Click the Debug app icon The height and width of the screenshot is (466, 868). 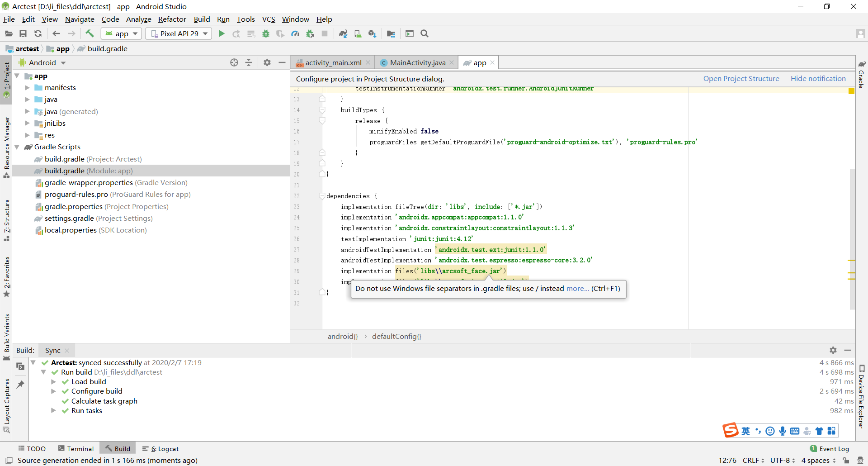pyautogui.click(x=265, y=33)
